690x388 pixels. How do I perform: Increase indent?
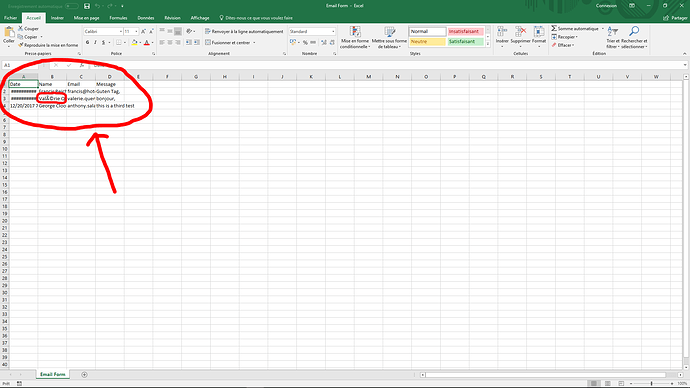197,43
